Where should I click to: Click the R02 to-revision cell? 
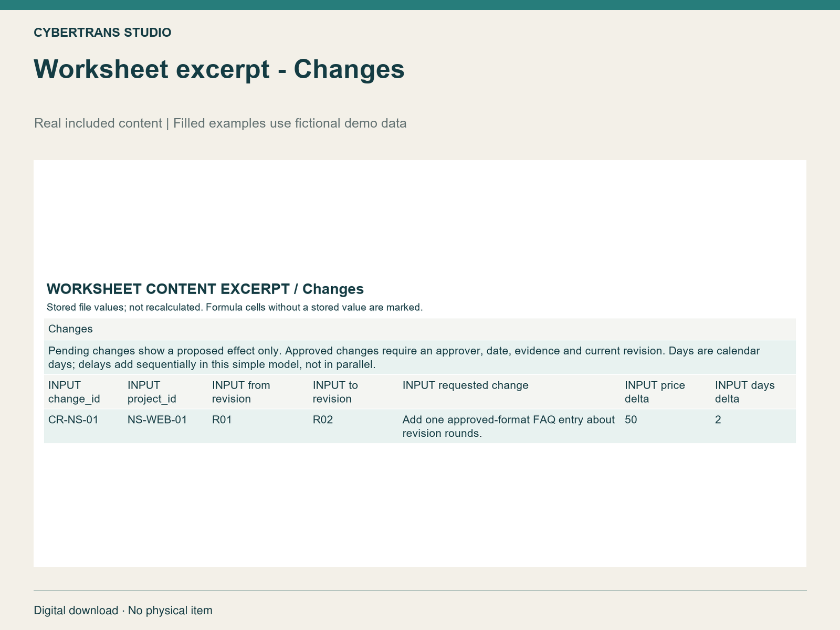323,420
